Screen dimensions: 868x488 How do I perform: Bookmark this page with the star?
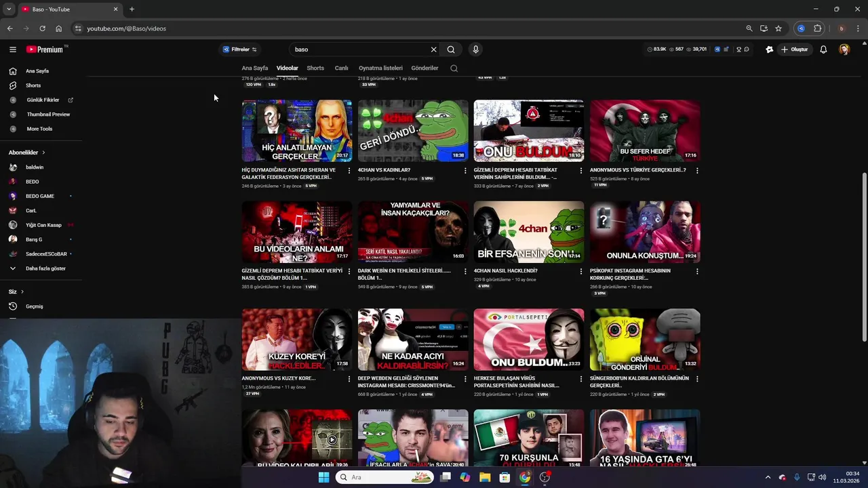pyautogui.click(x=778, y=28)
